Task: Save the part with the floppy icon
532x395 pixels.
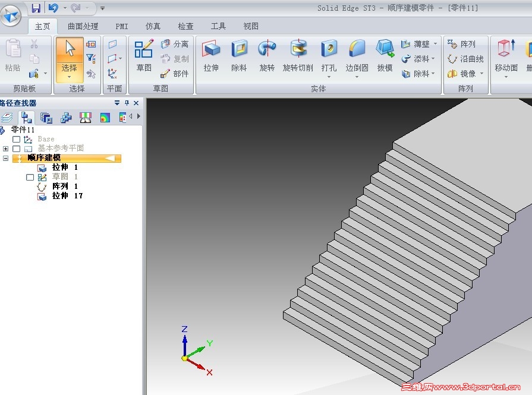Action: (x=36, y=8)
